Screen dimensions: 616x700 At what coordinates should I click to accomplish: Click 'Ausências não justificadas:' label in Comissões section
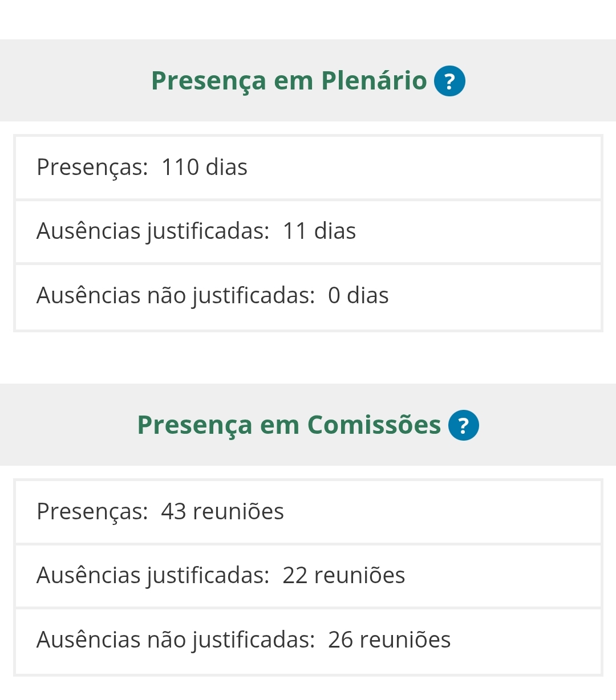pos(176,640)
